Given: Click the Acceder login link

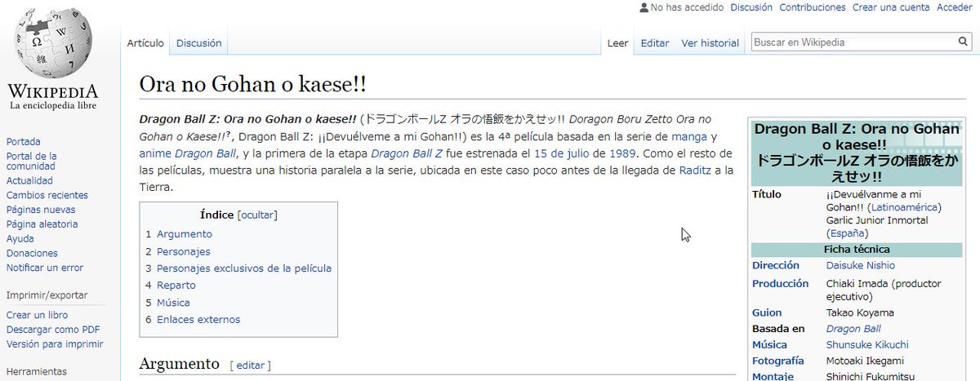Looking at the screenshot, I should (x=954, y=7).
